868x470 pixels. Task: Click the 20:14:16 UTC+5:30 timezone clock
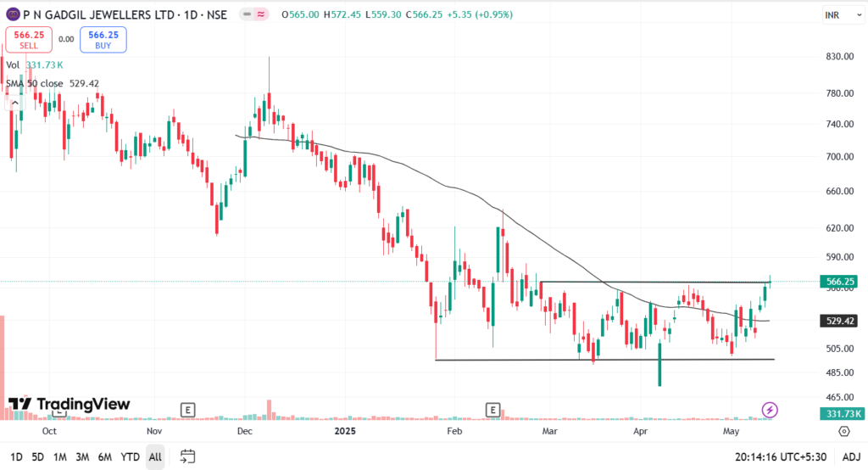[781, 456]
